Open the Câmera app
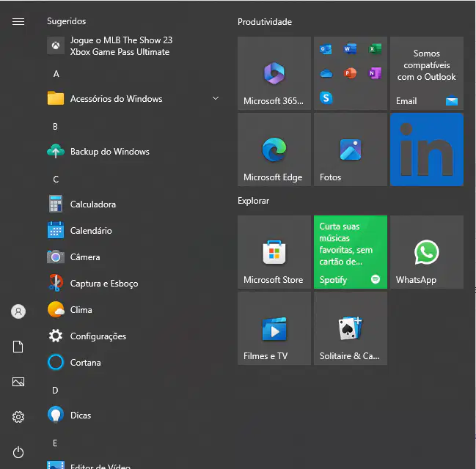Screen dimensions: 476x469 (74, 257)
